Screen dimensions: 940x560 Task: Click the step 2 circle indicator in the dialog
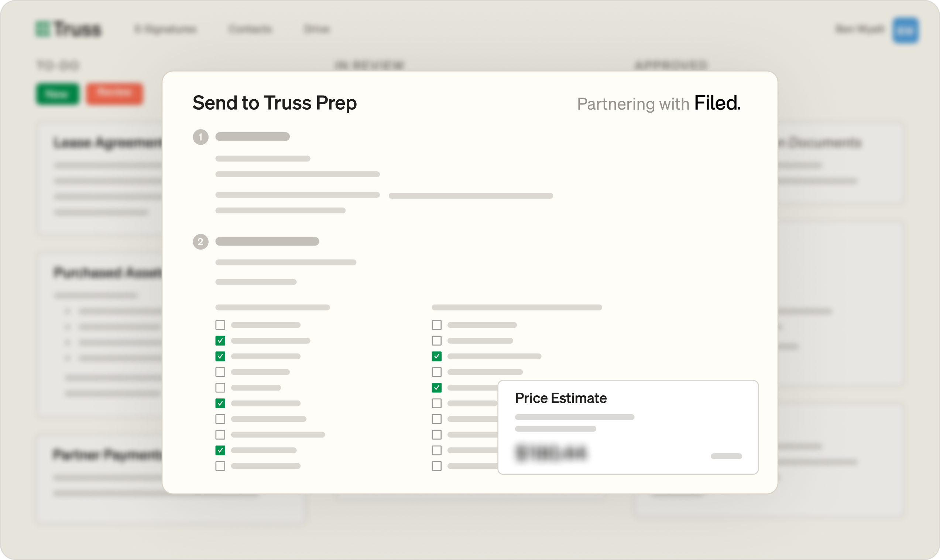tap(201, 242)
